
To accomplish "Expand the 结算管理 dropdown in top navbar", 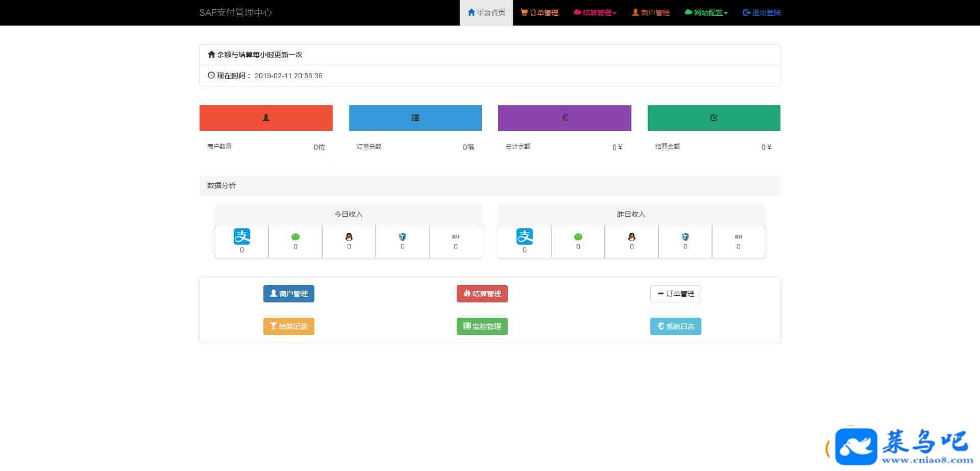I will point(595,13).
